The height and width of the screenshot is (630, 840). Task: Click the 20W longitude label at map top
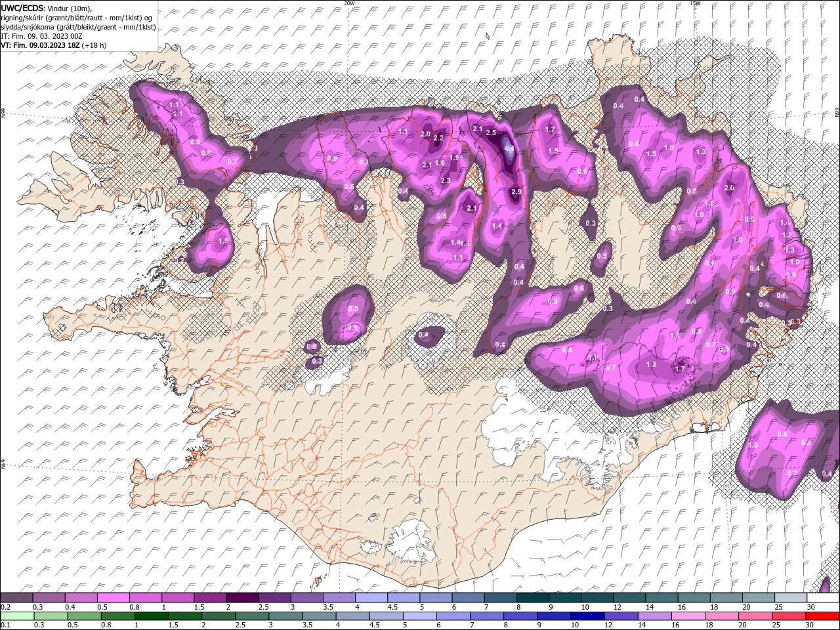click(349, 3)
